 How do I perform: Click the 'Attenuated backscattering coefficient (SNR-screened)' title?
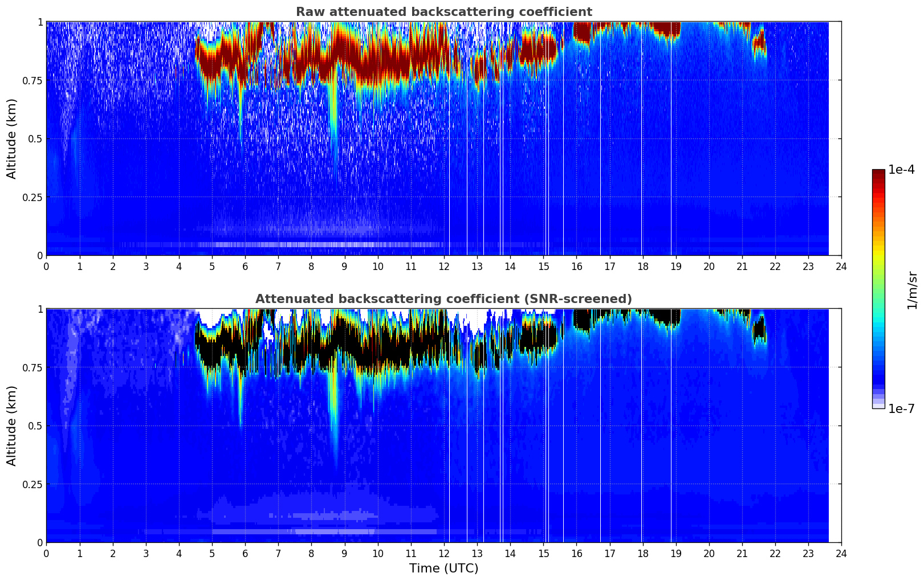click(x=443, y=299)
